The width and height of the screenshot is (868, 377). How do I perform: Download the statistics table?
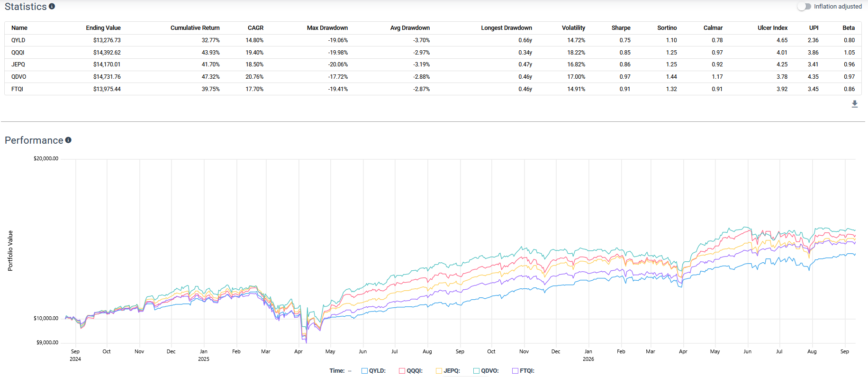[x=855, y=104]
